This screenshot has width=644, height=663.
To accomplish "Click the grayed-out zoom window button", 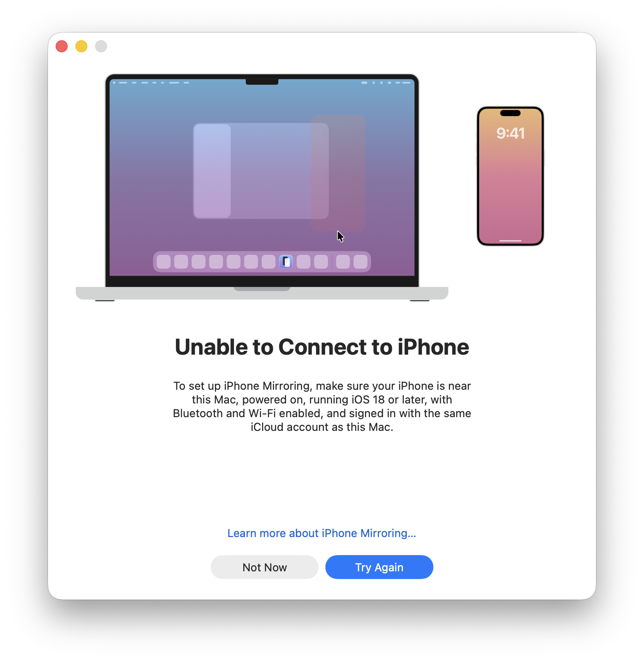I will 101,46.
